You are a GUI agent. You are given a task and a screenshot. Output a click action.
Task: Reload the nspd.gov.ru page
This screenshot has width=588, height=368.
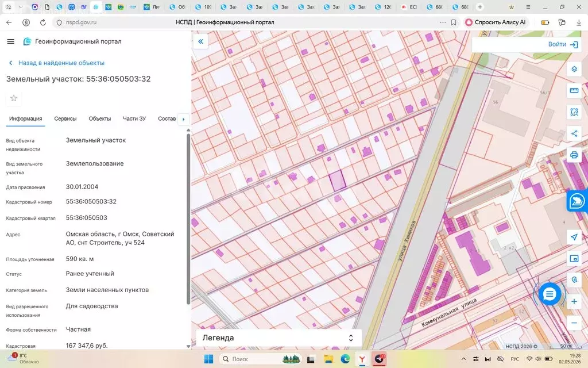point(42,22)
